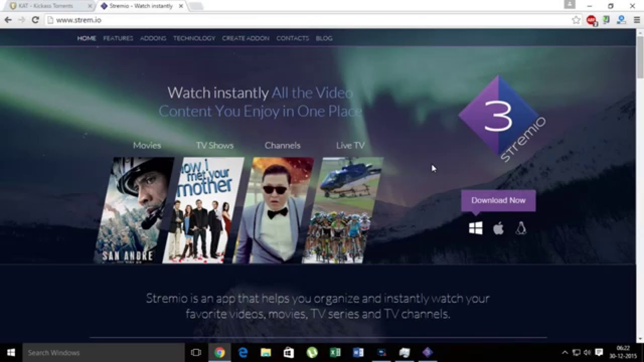Viewport: 644px width, 362px height.
Task: Open Excel from the taskbar
Action: (335, 352)
